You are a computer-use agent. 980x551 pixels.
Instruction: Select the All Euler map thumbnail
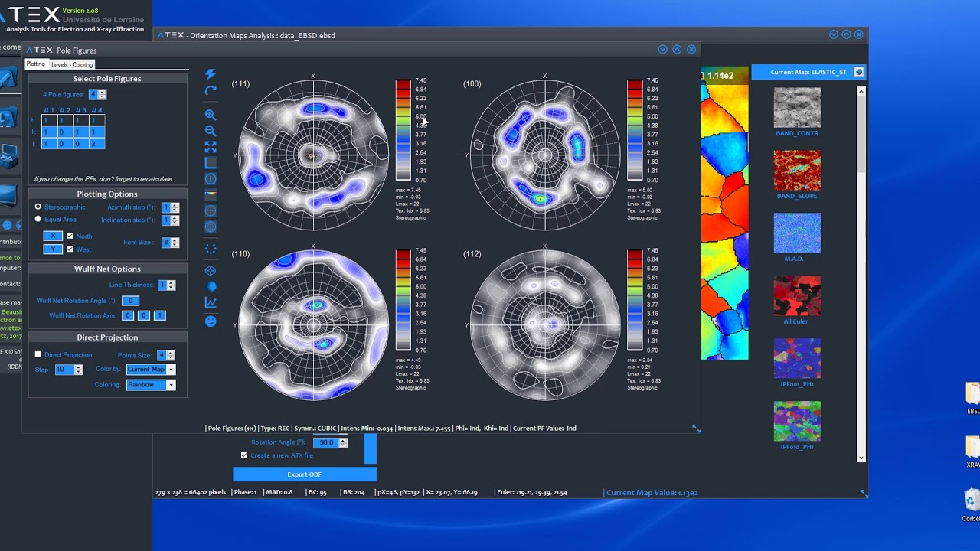(797, 295)
